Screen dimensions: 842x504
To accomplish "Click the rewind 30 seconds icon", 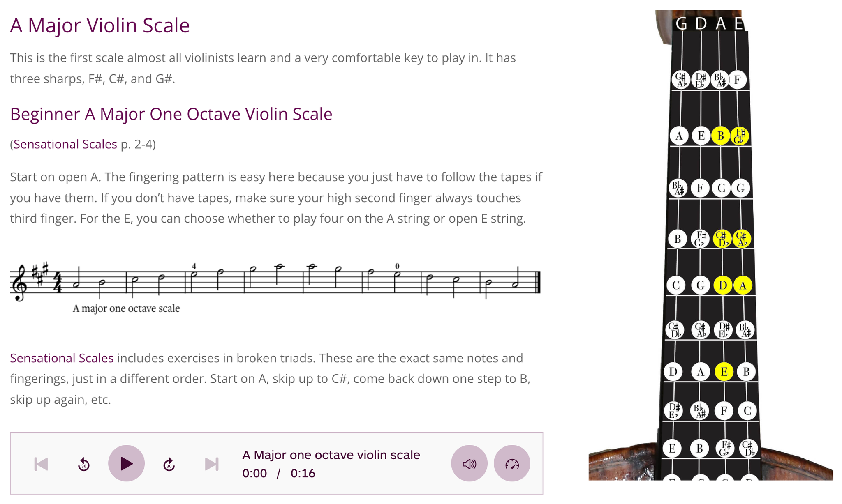I will click(84, 464).
